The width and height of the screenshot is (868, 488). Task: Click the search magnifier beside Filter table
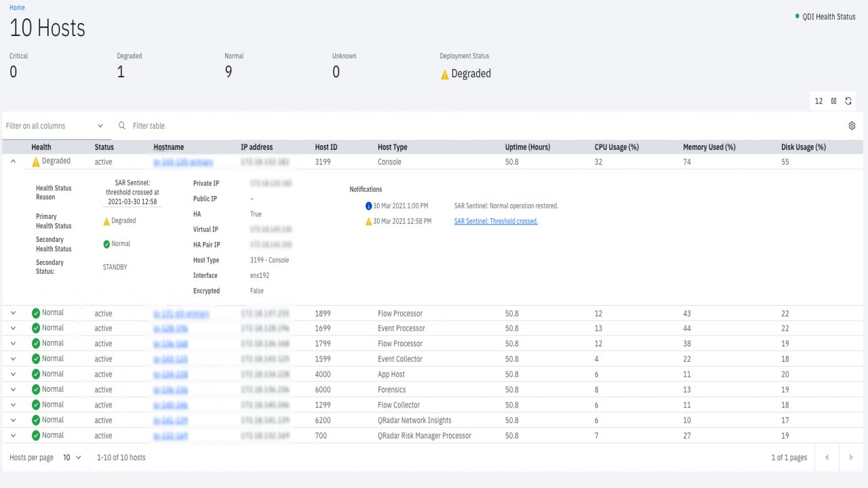pyautogui.click(x=121, y=125)
